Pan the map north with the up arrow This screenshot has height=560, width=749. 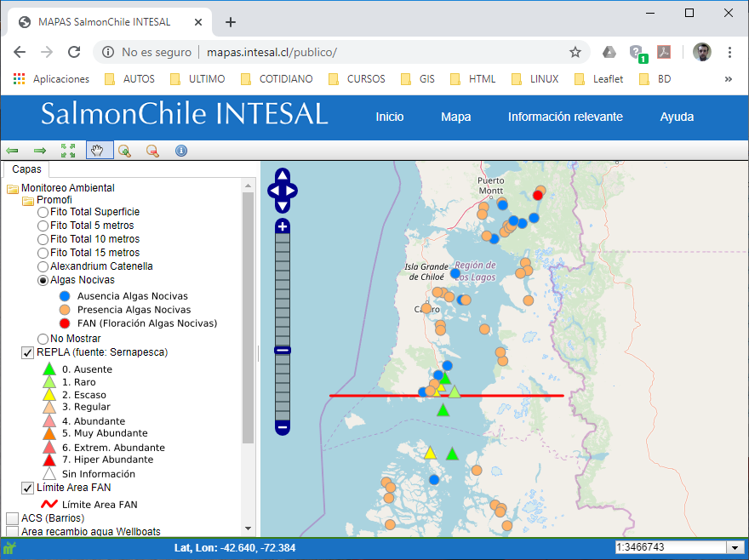point(283,174)
